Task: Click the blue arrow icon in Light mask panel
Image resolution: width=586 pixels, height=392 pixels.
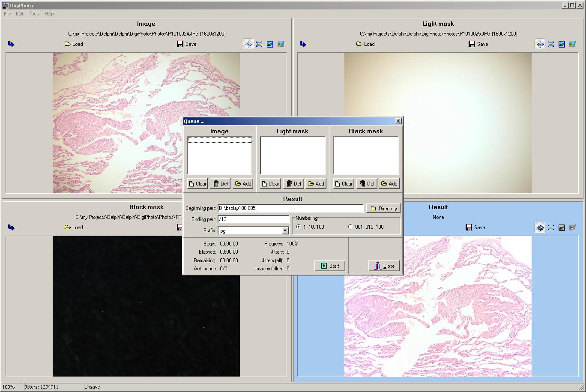Action: click(x=303, y=44)
